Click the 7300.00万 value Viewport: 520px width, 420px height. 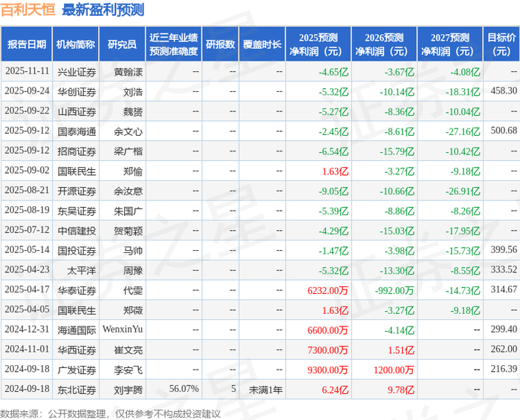pos(328,350)
